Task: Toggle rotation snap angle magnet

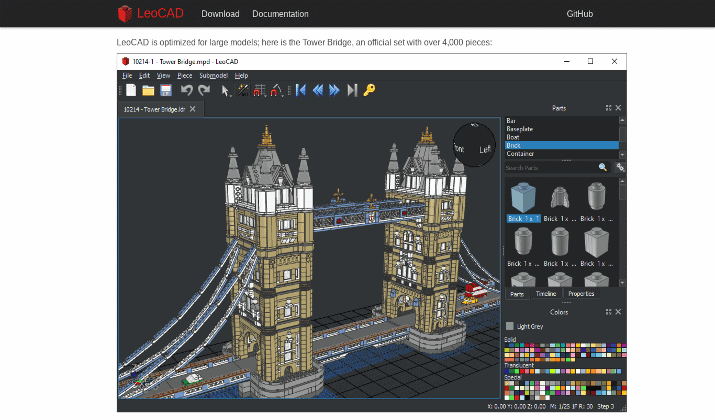Action: click(x=275, y=90)
